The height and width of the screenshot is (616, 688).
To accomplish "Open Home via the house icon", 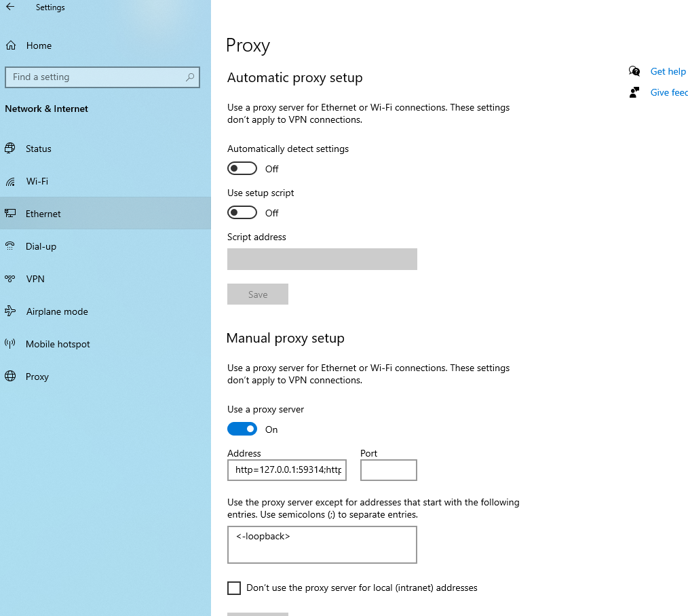I will click(x=11, y=45).
